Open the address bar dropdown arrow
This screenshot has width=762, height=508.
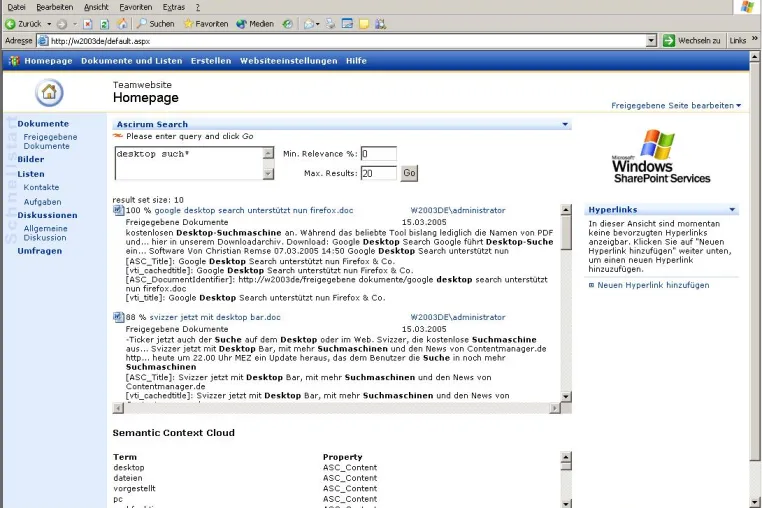pos(651,41)
